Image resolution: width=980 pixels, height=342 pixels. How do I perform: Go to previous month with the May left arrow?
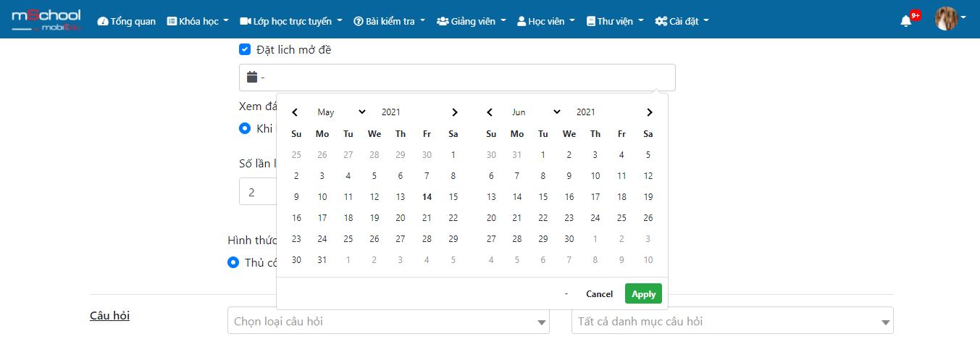pos(295,112)
